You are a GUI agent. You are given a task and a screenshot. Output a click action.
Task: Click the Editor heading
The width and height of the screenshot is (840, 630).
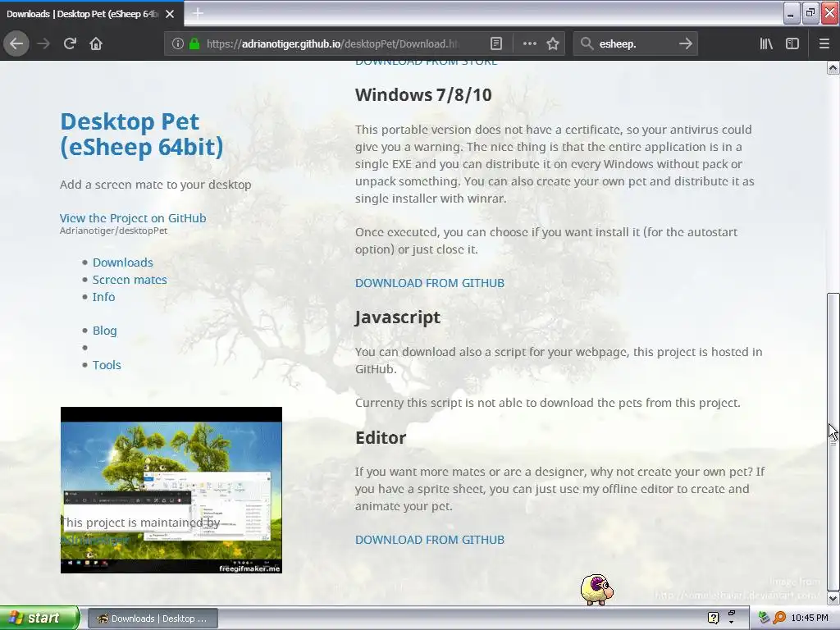[x=381, y=438]
